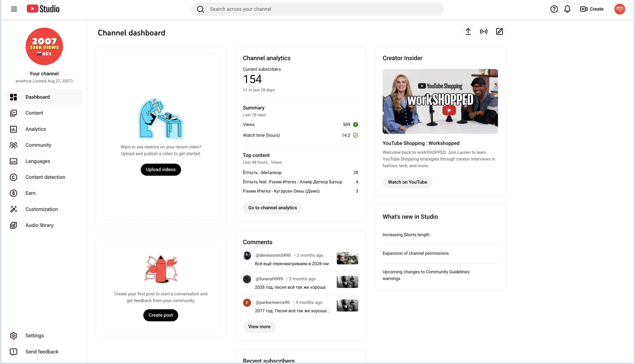
Task: Open the hamburger navigation menu
Action: point(14,9)
